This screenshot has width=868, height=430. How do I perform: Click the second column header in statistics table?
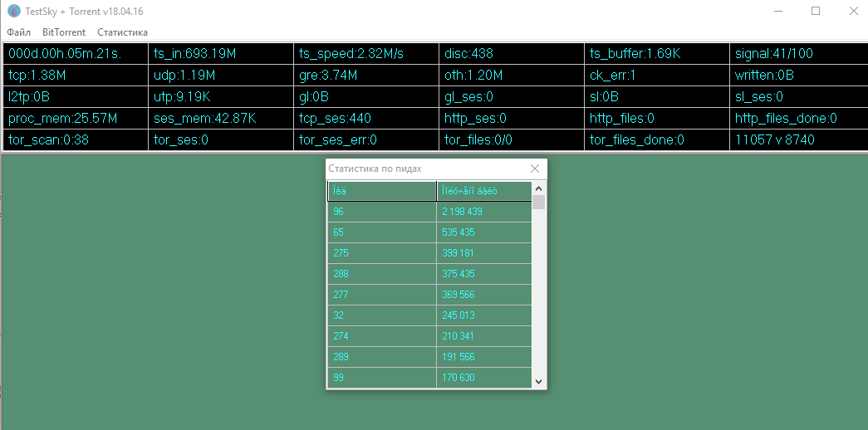(x=483, y=192)
